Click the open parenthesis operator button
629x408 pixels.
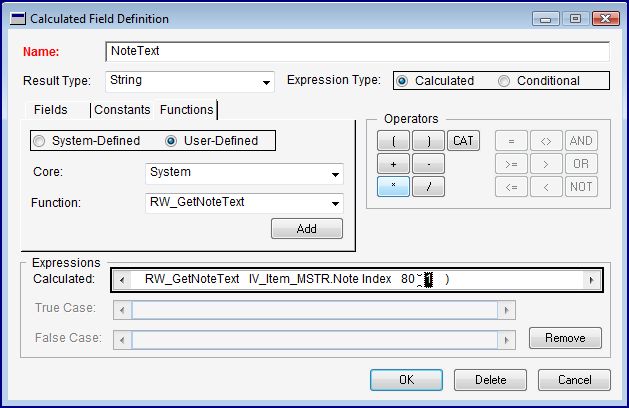[x=393, y=141]
